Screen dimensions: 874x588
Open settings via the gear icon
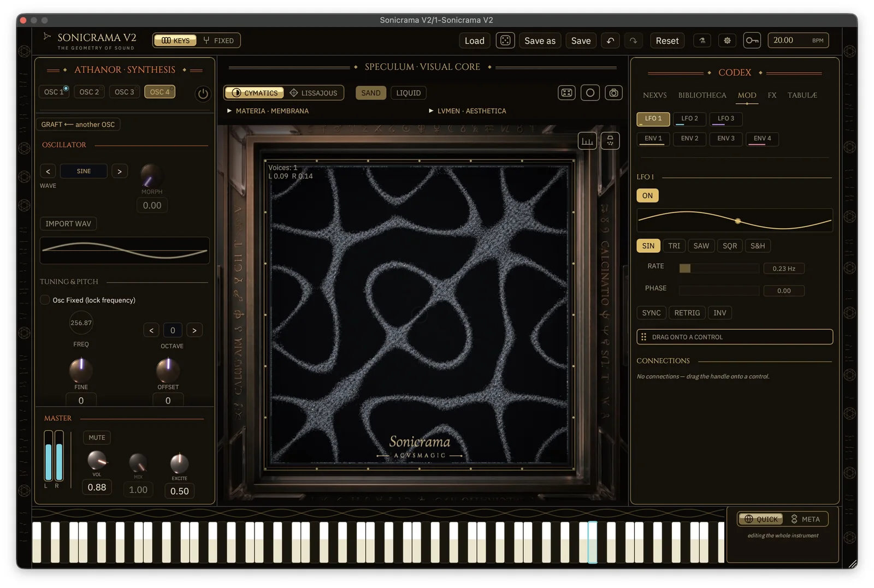point(727,40)
